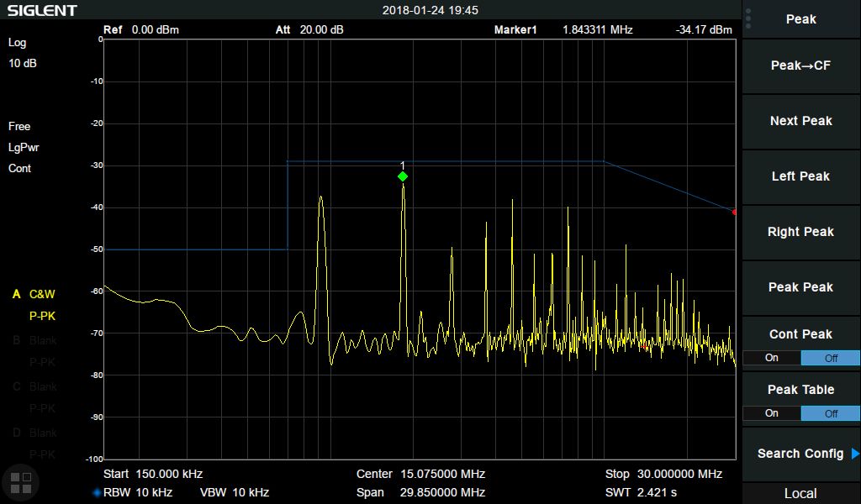This screenshot has width=861, height=504.
Task: Jump to the Right Peak
Action: tap(800, 232)
